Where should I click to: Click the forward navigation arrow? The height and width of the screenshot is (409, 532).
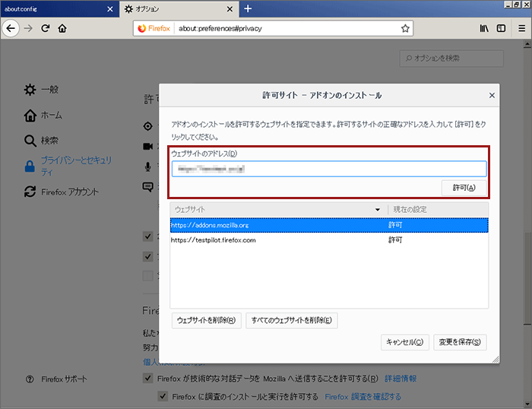click(x=28, y=28)
